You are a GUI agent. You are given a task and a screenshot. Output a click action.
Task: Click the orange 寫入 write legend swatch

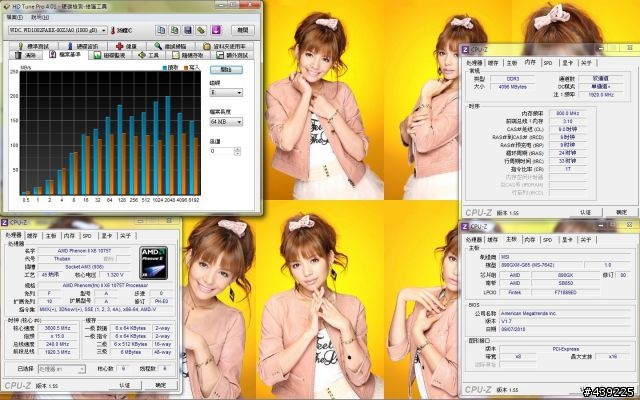(186, 68)
